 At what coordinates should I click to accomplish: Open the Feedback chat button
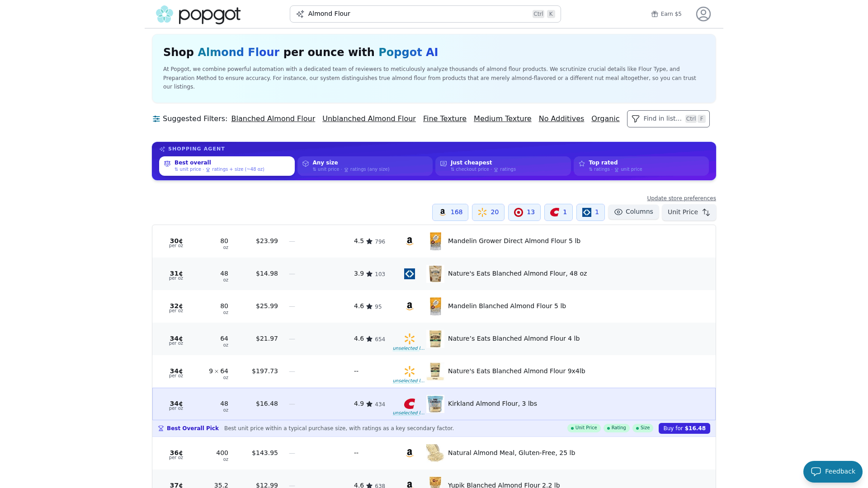tap(833, 472)
